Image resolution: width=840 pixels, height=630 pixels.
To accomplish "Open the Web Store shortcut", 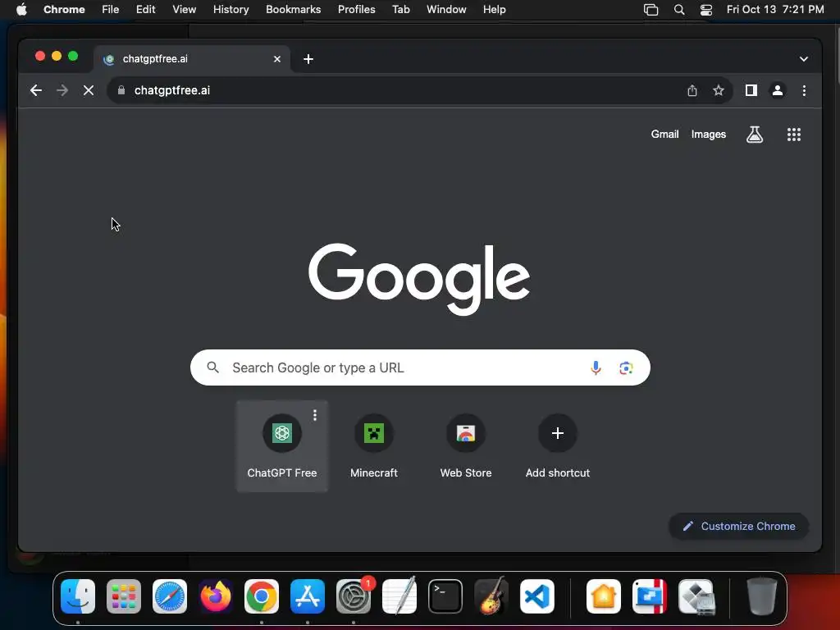I will [466, 445].
